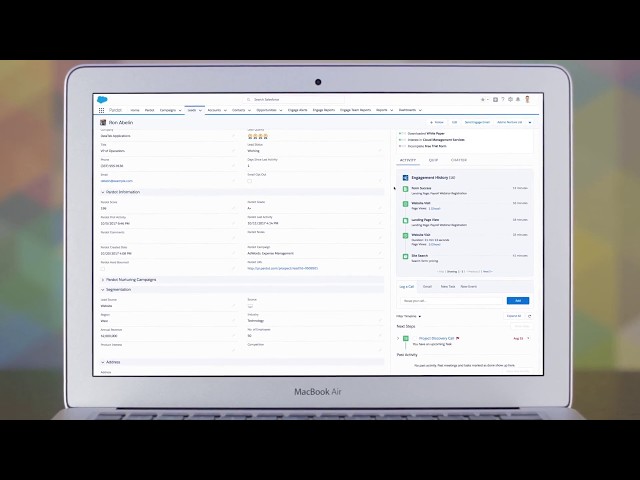
Task: Switch to the Quip tab
Action: (x=433, y=160)
